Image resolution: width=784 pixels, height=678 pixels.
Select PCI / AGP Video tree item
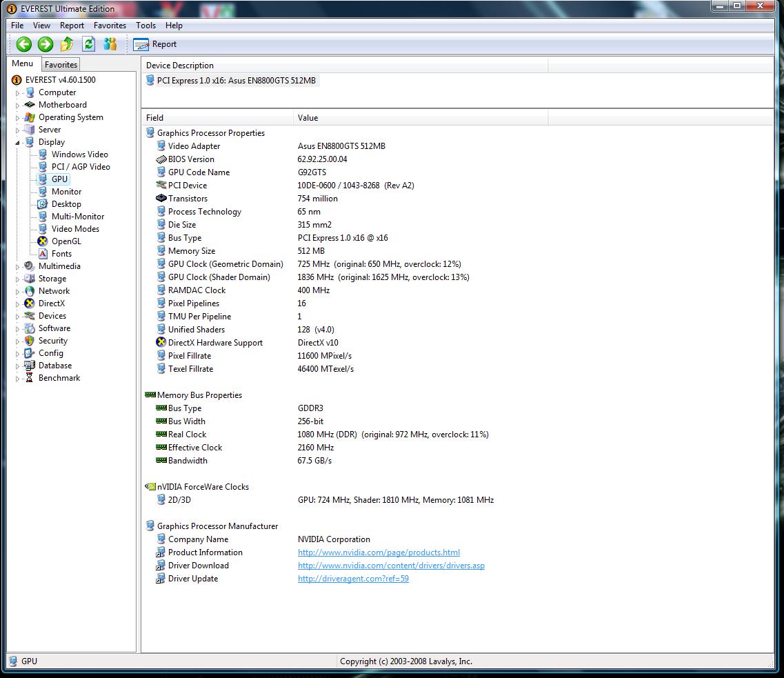(81, 167)
